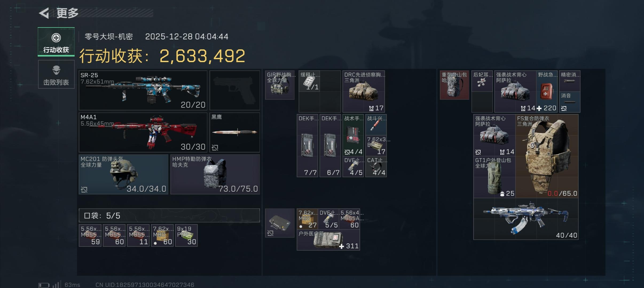Go back with the arrow beside 更多
644x288 pixels.
point(44,13)
